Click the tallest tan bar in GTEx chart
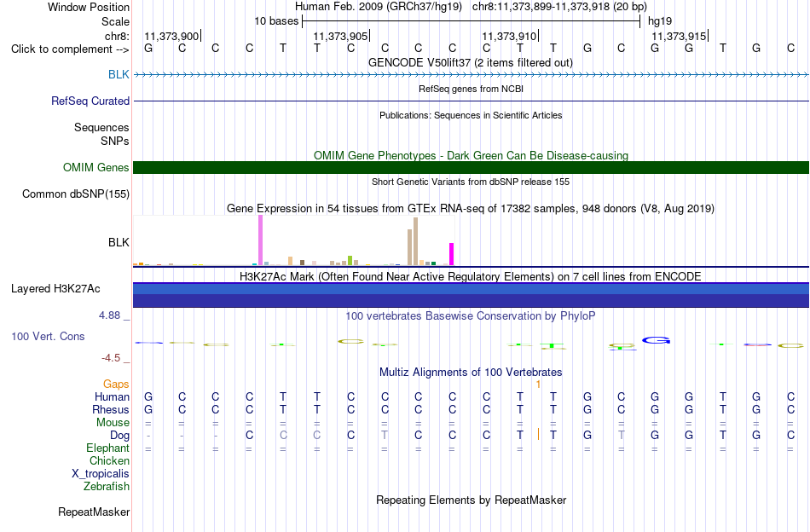The image size is (810, 532). [x=416, y=241]
